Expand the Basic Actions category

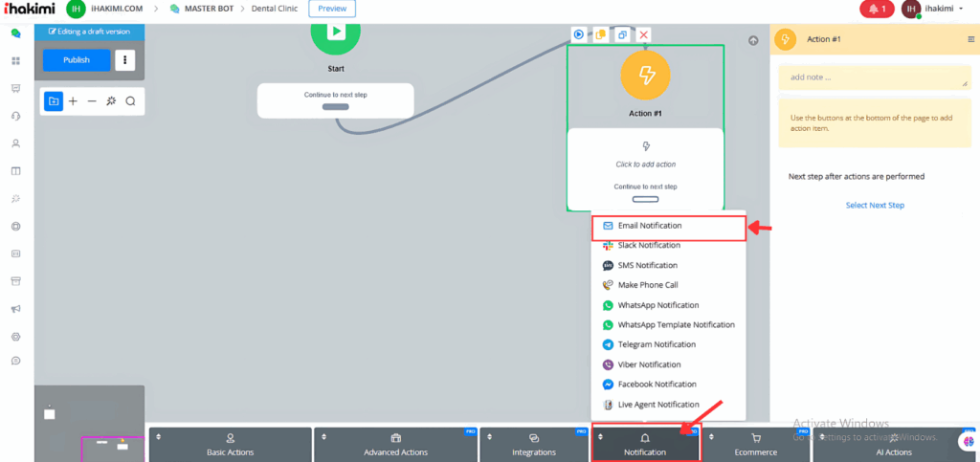pyautogui.click(x=230, y=445)
